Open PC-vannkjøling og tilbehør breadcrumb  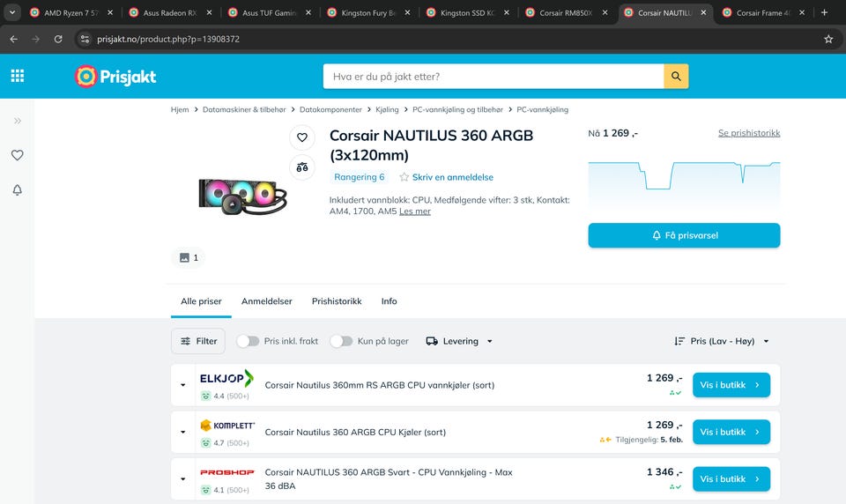tap(457, 109)
